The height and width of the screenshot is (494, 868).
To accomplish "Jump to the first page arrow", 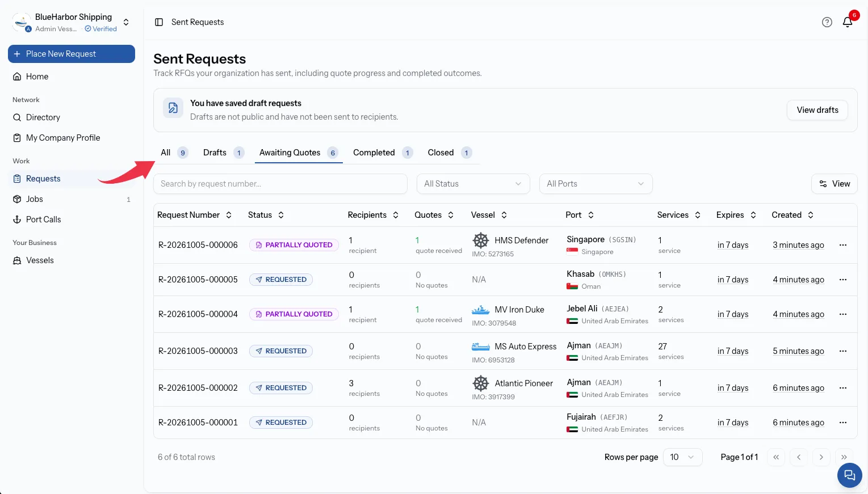I will (776, 457).
